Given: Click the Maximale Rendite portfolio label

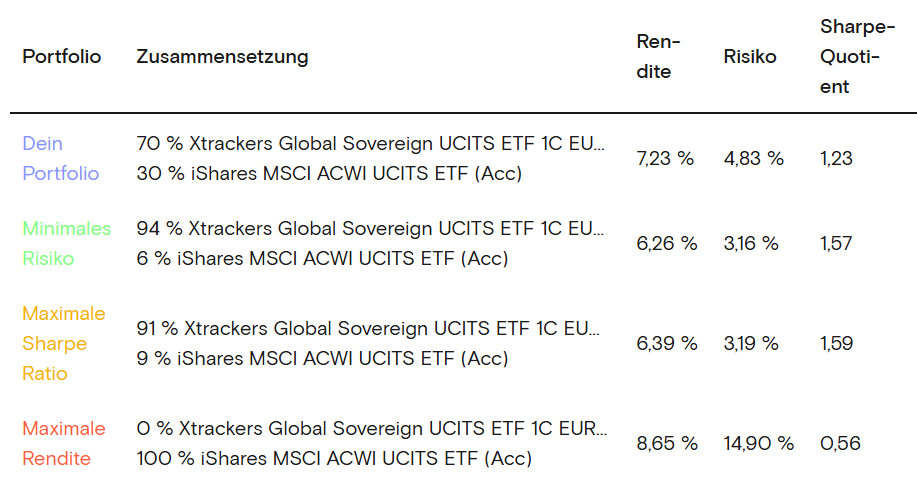Looking at the screenshot, I should tap(63, 443).
